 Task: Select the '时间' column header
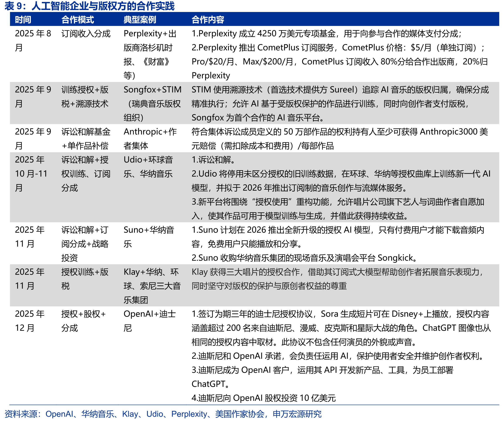23,20
